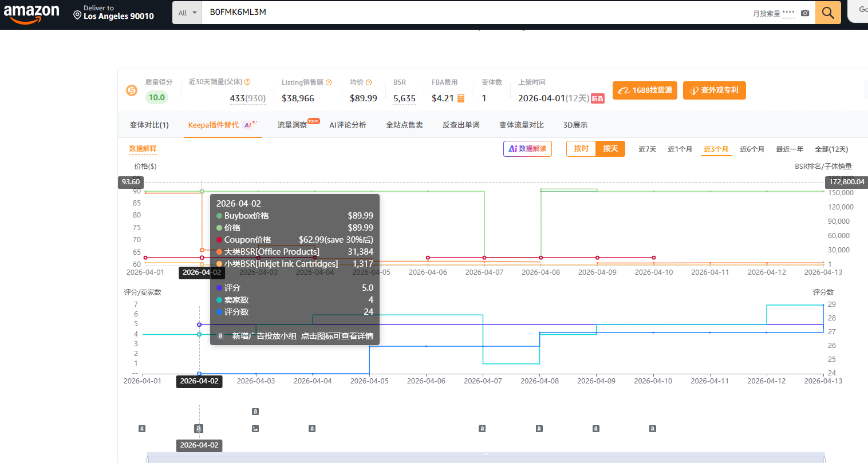Click the 1688找货源 button
This screenshot has height=463, width=868.
coord(645,90)
